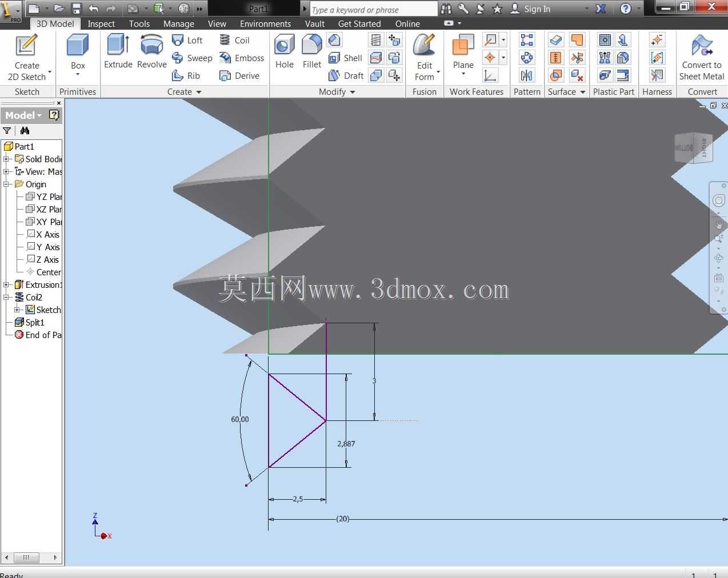Click the 60,00 angle dimension
The image size is (728, 578).
[240, 419]
